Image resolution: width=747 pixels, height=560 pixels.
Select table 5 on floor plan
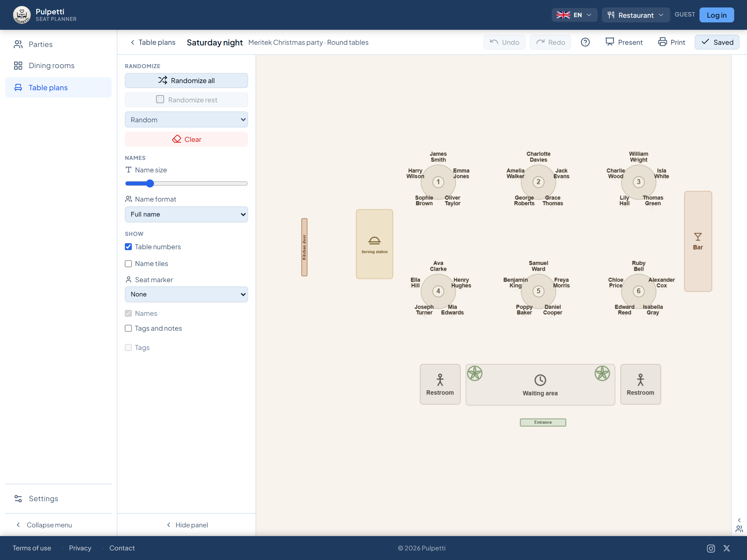point(538,291)
